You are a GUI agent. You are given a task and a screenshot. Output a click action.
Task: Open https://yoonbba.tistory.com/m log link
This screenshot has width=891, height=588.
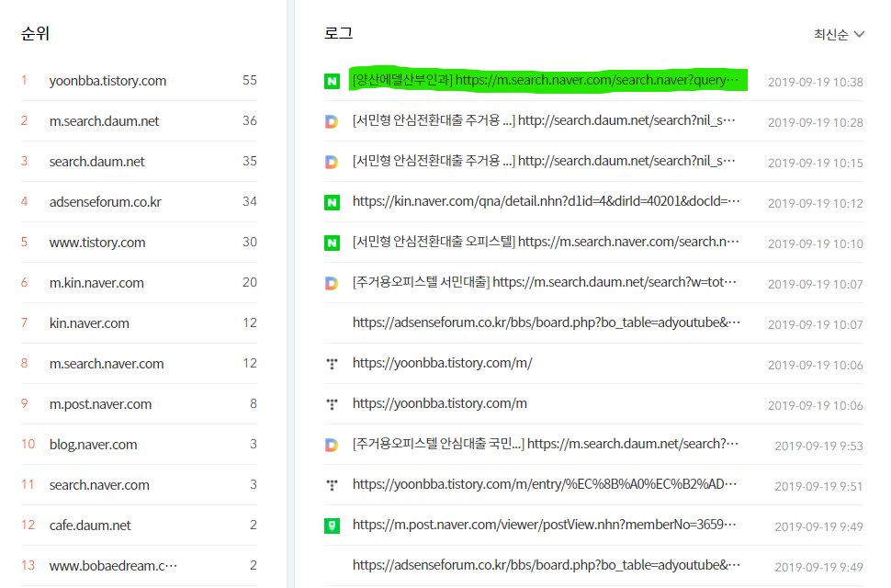439,403
